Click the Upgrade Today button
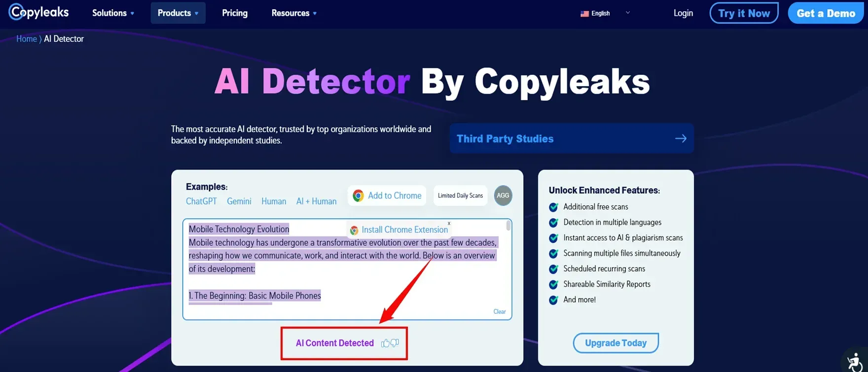Image resolution: width=868 pixels, height=372 pixels. coord(615,343)
